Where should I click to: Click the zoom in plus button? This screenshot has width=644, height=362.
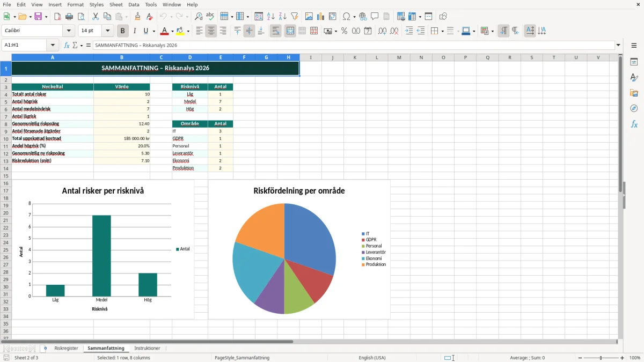[623, 358]
